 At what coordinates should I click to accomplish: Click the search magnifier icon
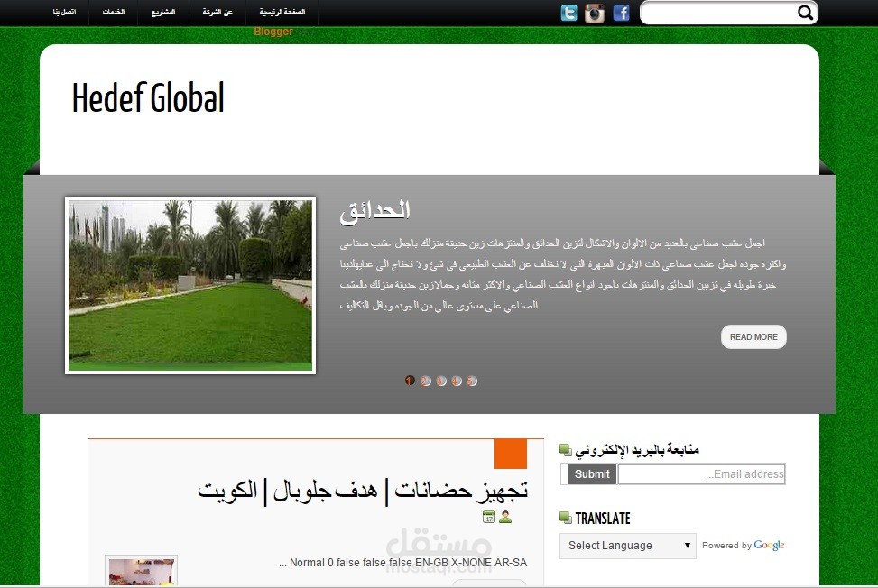pos(805,14)
